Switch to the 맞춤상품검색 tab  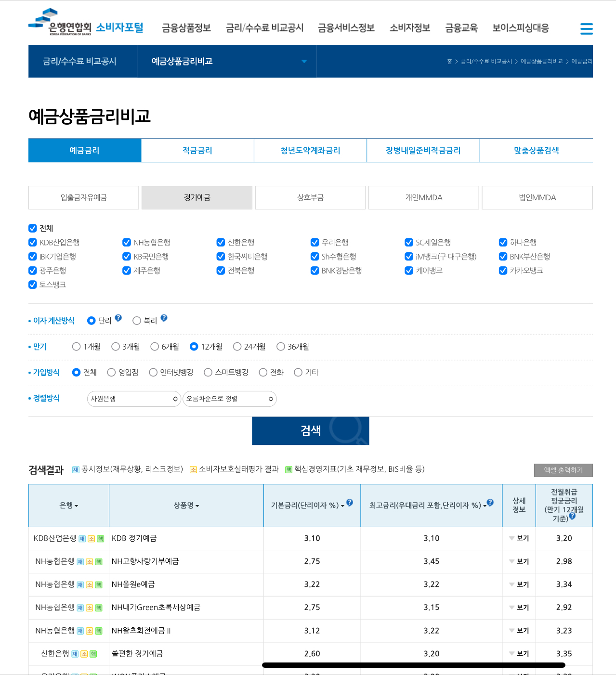(x=537, y=150)
